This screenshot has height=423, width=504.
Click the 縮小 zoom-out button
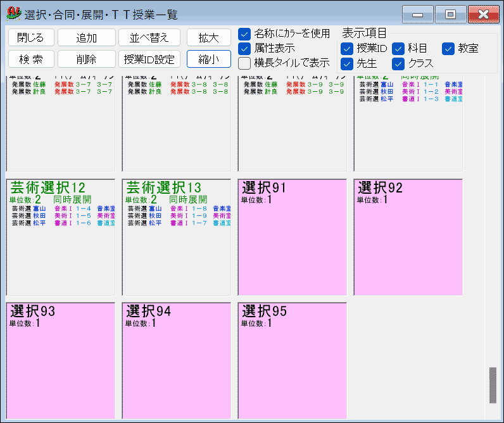click(x=208, y=59)
